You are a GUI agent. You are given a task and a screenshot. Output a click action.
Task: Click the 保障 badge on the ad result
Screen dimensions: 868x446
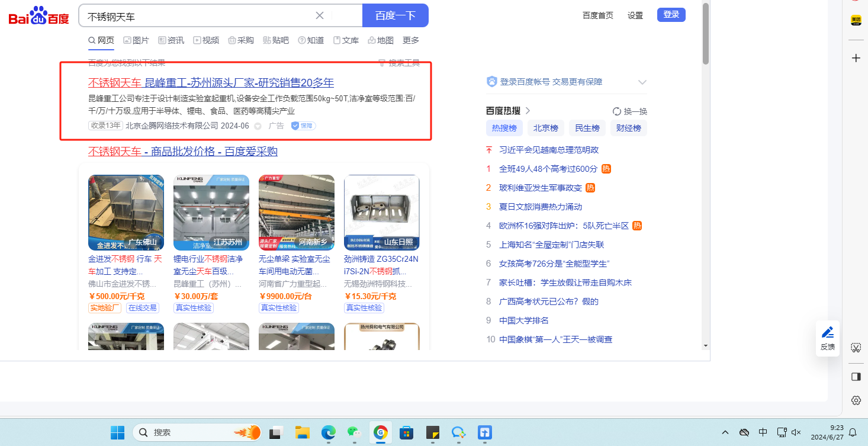click(303, 126)
